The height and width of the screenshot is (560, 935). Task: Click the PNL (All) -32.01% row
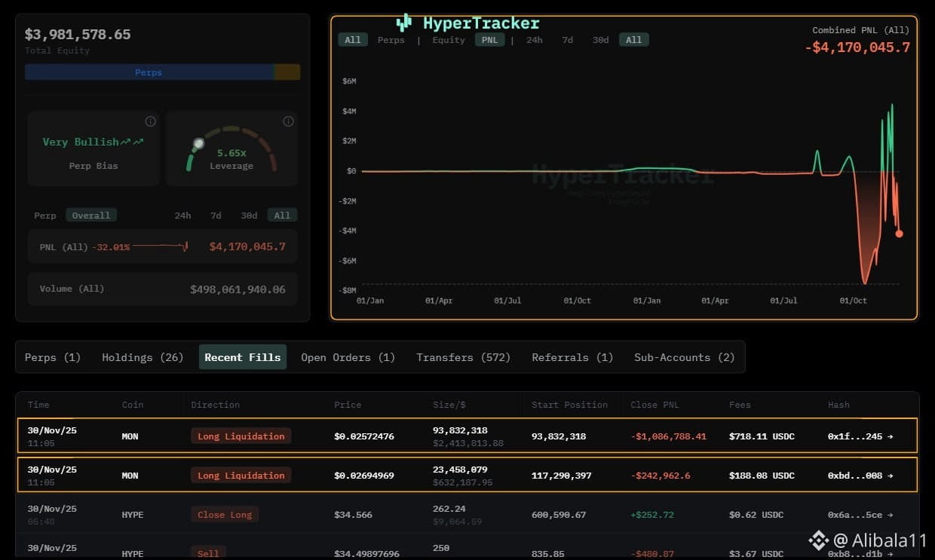point(162,246)
